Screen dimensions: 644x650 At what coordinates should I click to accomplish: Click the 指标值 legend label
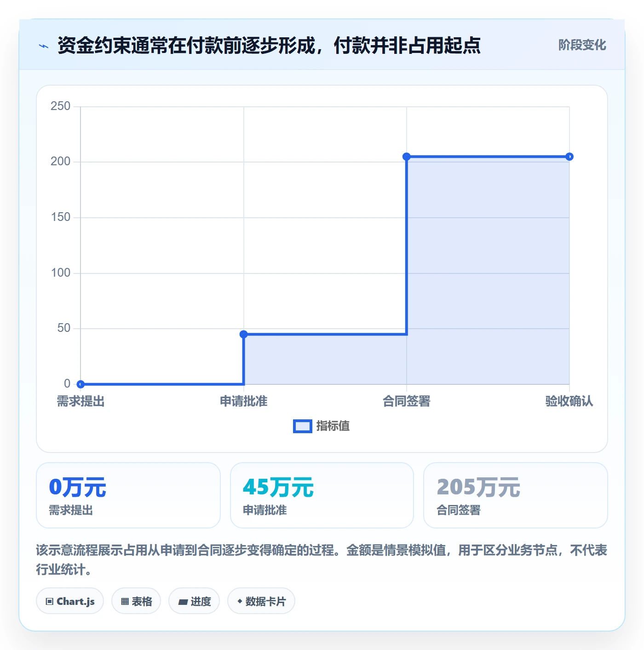pyautogui.click(x=333, y=426)
